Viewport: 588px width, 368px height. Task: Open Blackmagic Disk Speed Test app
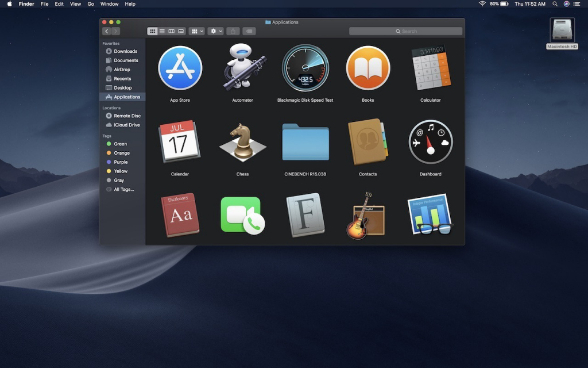305,68
